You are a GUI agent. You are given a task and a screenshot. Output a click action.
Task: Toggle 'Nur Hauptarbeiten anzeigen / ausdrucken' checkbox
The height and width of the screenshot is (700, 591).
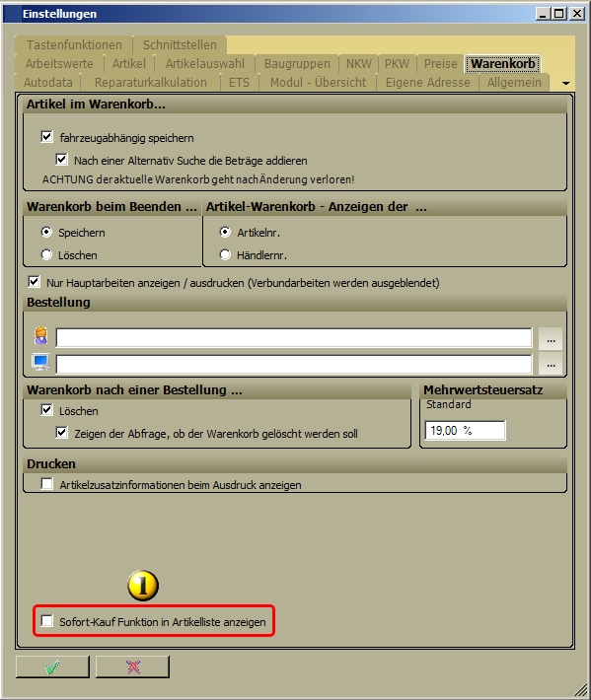click(x=34, y=282)
